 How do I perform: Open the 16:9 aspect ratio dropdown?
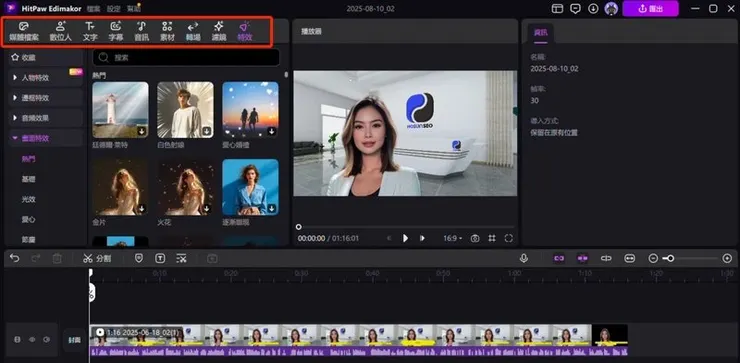click(x=453, y=238)
